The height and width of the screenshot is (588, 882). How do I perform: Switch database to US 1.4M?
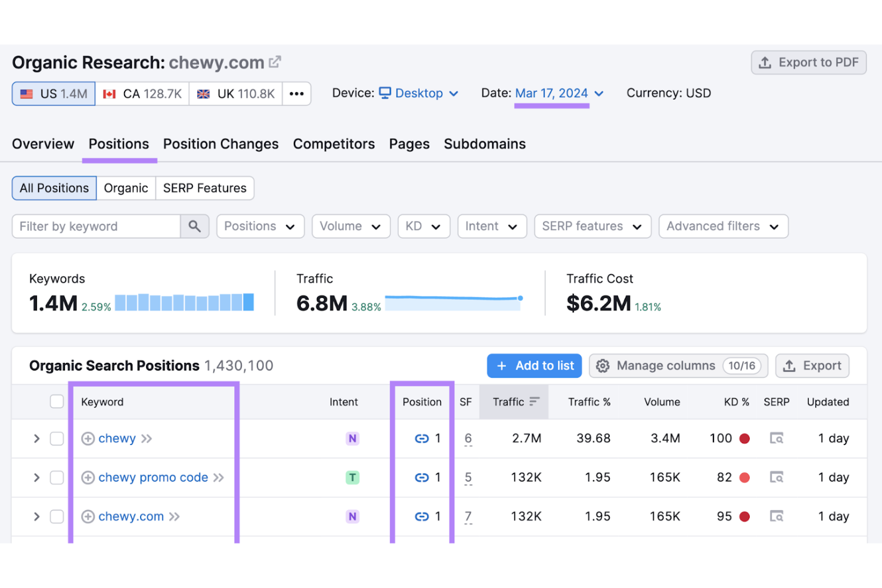click(x=54, y=94)
